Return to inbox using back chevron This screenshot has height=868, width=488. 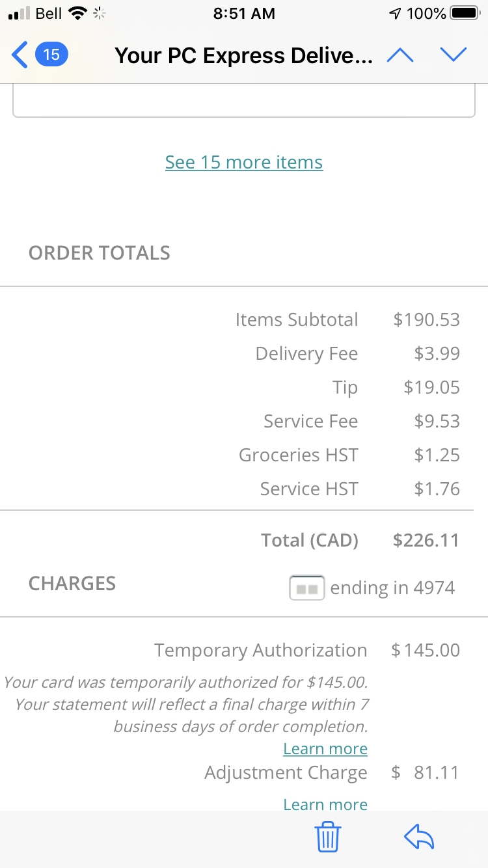(x=18, y=55)
